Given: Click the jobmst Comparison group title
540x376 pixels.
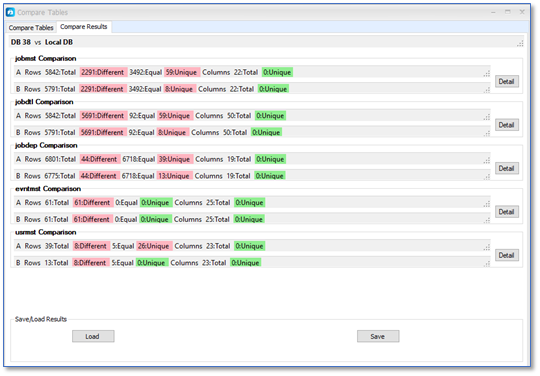Looking at the screenshot, I should click(x=45, y=59).
